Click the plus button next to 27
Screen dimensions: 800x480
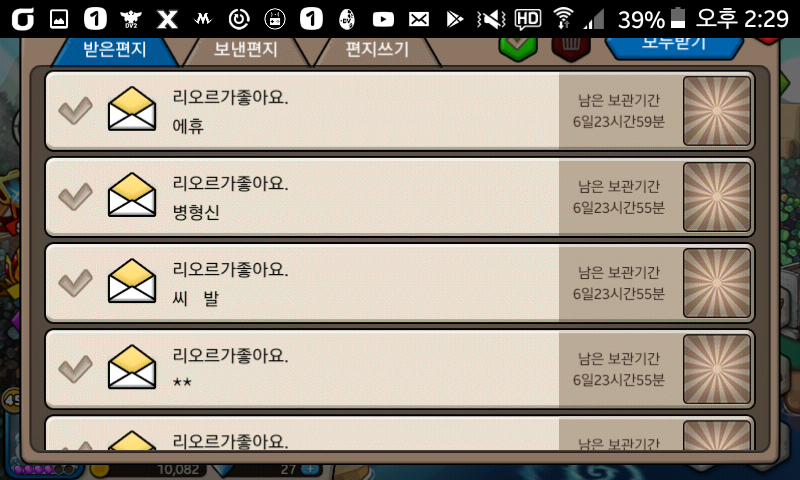pyautogui.click(x=310, y=469)
